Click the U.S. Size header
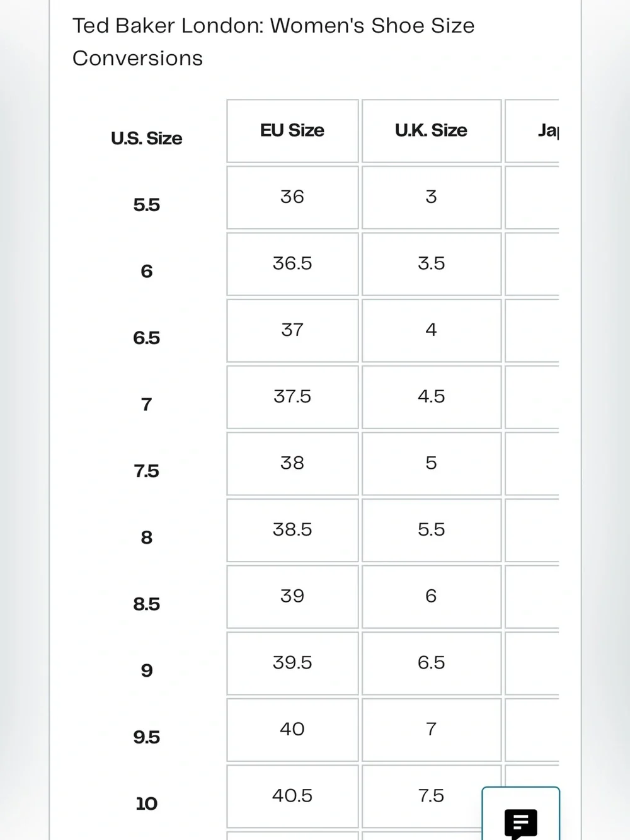Viewport: 630px width, 840px height. pyautogui.click(x=147, y=138)
